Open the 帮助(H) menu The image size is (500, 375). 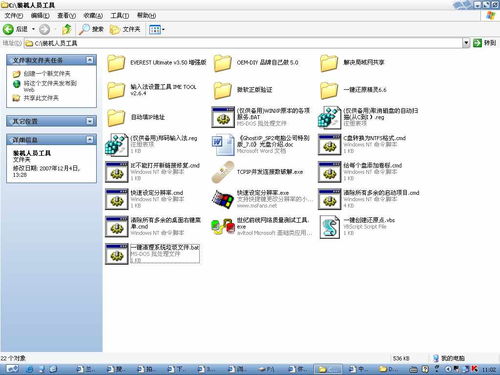pyautogui.click(x=146, y=15)
